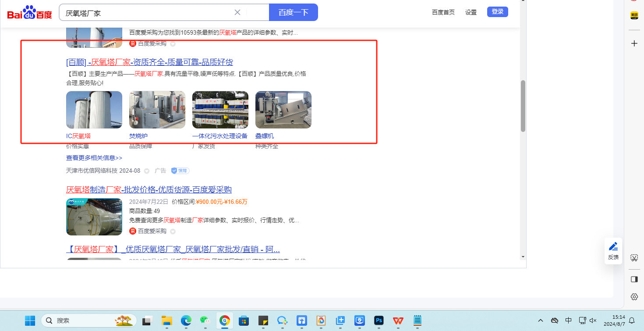Expand dropdown beside 百度爱采购 under 厌氧塔制造厂家
644x331 pixels.
(173, 231)
